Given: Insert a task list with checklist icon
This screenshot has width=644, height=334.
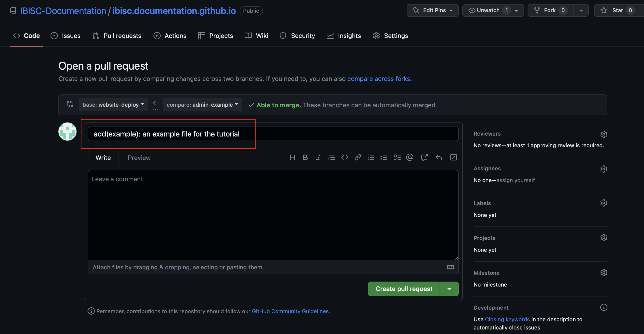Looking at the screenshot, I should [397, 157].
